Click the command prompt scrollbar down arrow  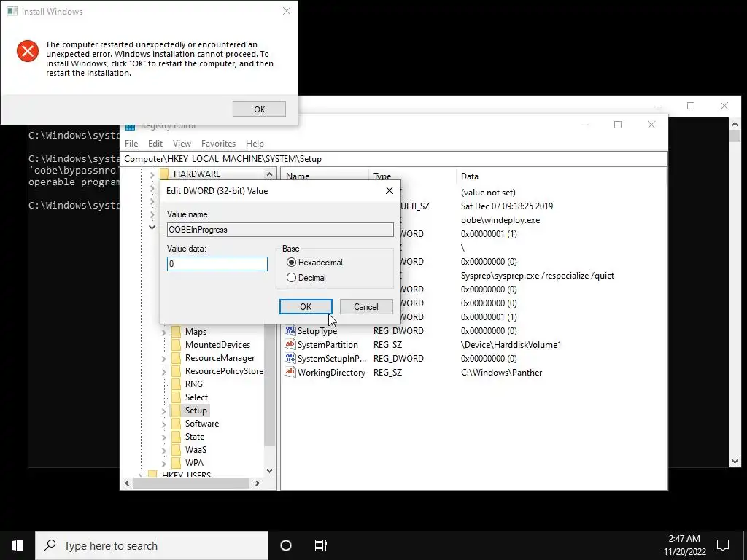[735, 461]
